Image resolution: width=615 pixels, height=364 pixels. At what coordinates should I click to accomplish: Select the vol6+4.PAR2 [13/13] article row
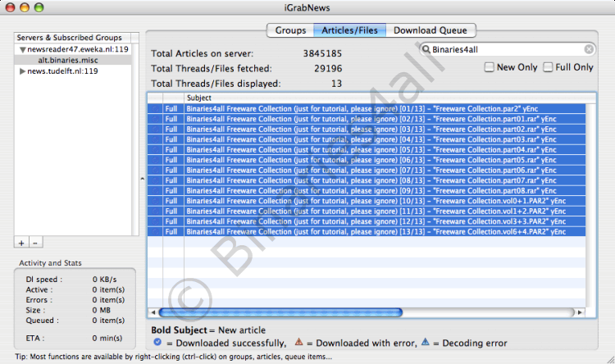pyautogui.click(x=367, y=231)
